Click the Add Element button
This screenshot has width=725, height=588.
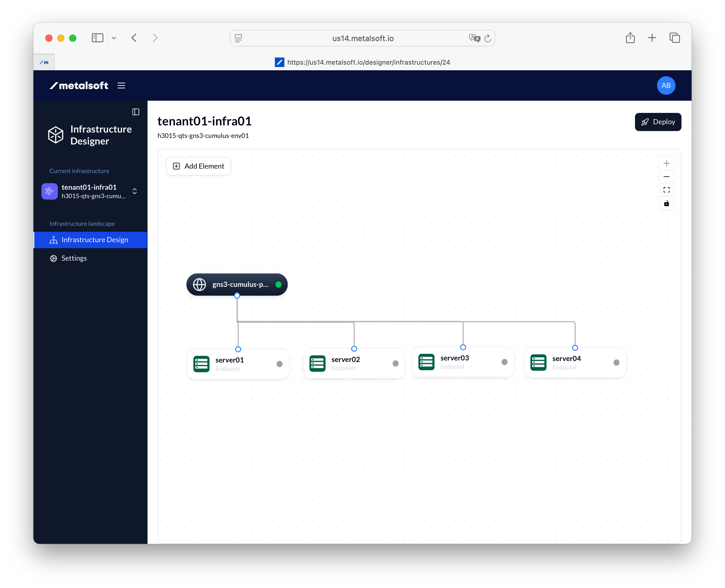pyautogui.click(x=198, y=166)
